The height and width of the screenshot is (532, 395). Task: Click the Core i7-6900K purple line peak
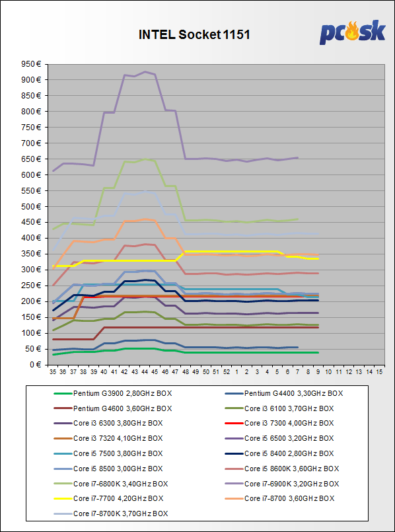pyautogui.click(x=145, y=71)
